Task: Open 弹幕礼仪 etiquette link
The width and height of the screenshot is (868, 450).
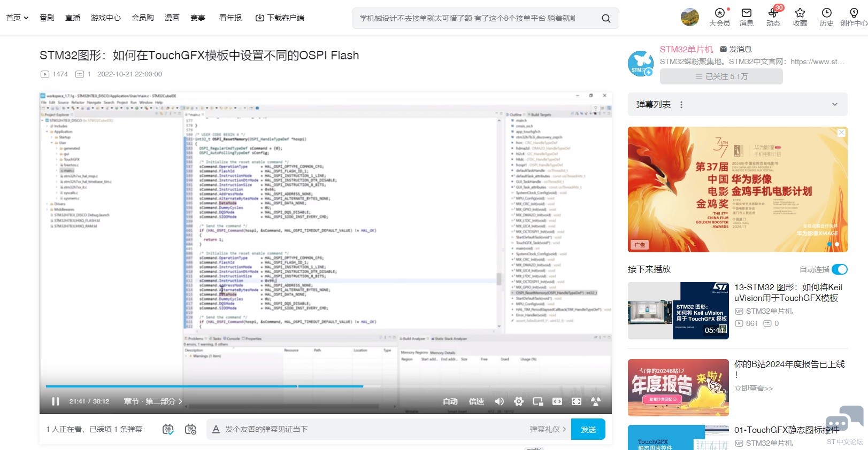Action: (548, 429)
